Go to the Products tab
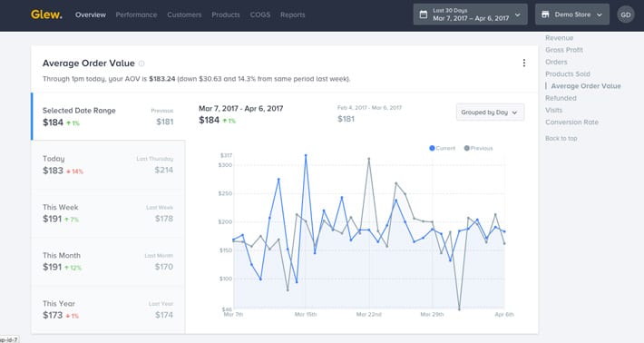644x343 pixels. click(226, 15)
